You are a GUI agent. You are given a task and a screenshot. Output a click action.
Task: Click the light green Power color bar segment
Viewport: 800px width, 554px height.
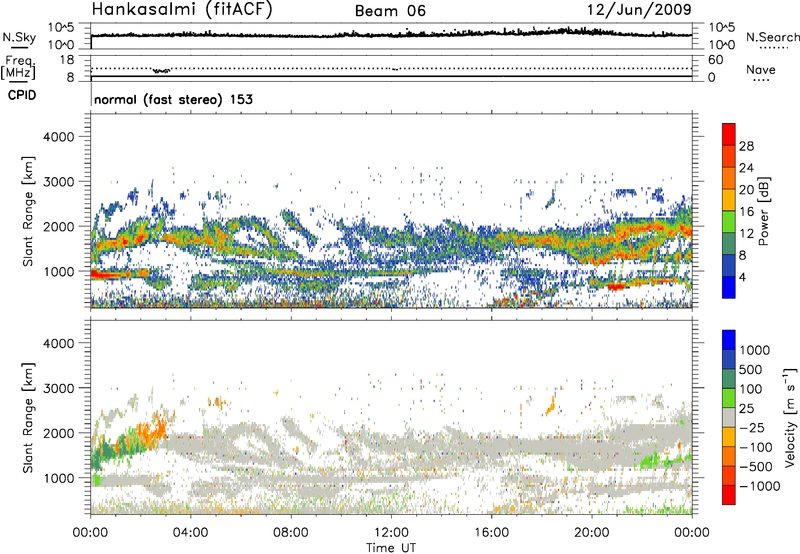pyautogui.click(x=729, y=221)
